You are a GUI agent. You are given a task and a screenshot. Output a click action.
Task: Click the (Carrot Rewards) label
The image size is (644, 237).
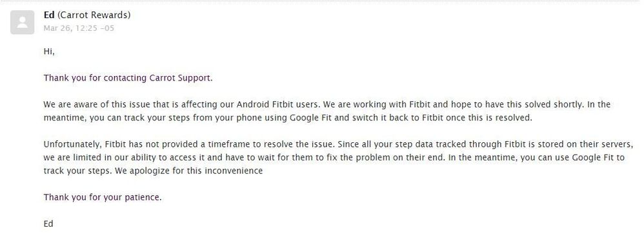[94, 15]
